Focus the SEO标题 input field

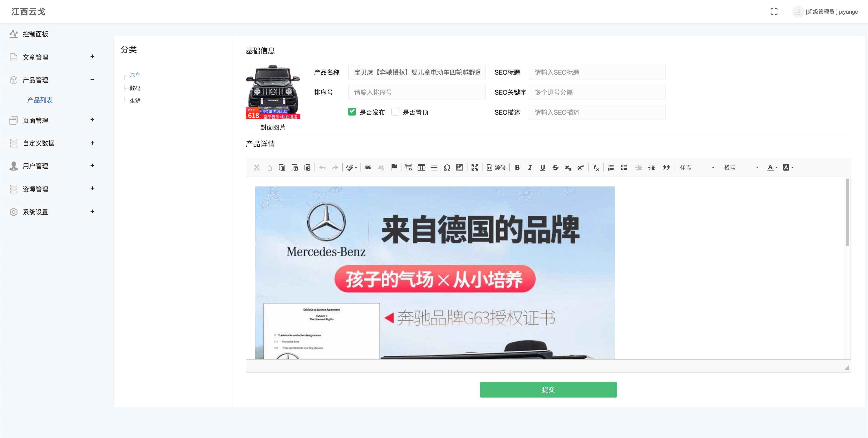coord(597,72)
